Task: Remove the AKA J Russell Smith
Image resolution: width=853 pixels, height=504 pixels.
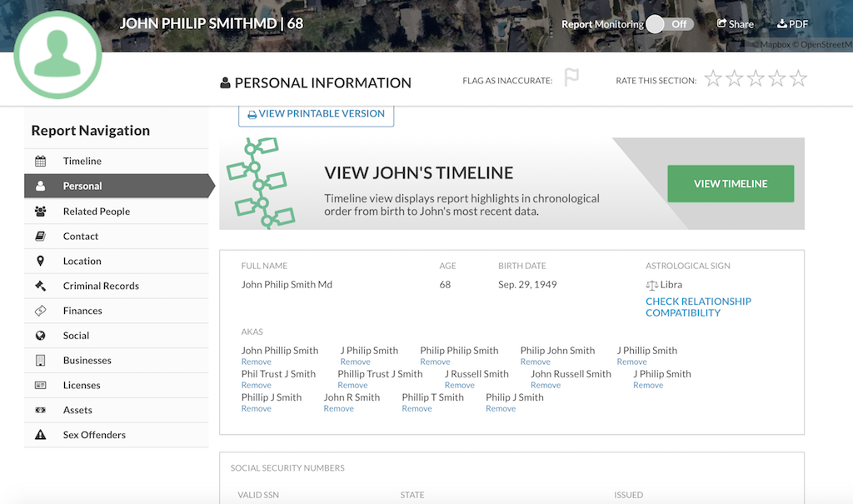Action: [x=460, y=386]
